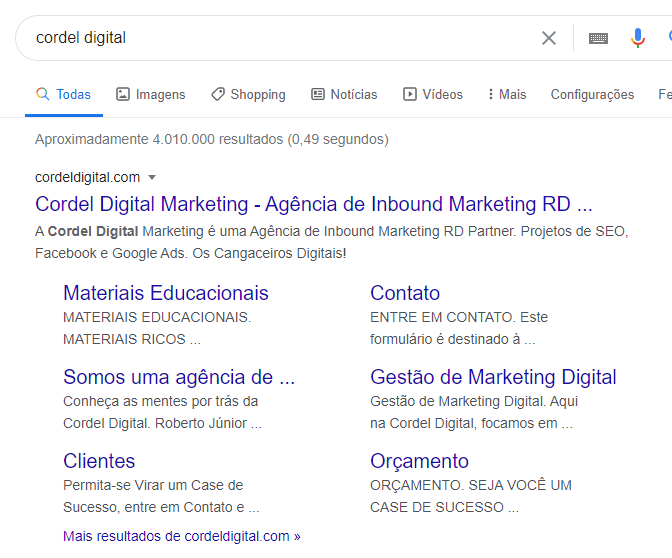Click the Imagens tab picture icon
672x558 pixels.
(123, 94)
